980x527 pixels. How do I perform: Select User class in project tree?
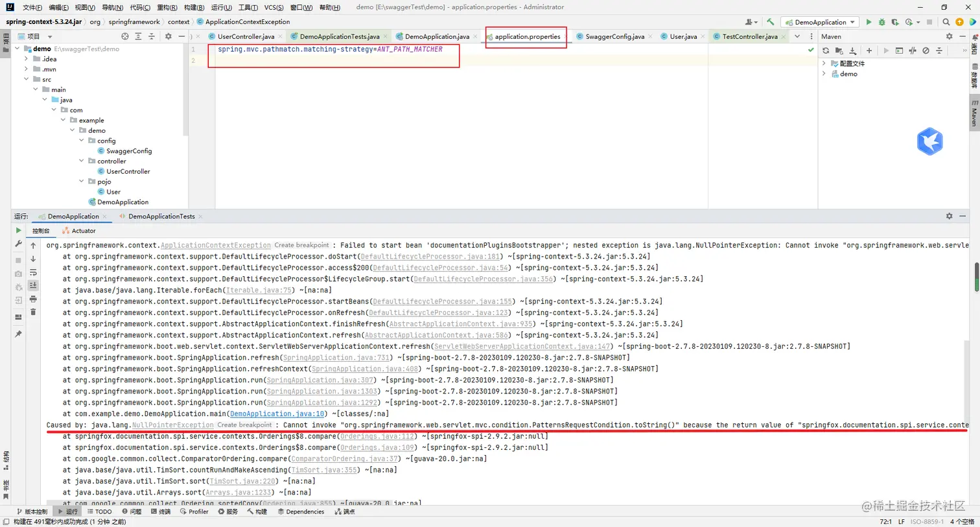(113, 192)
